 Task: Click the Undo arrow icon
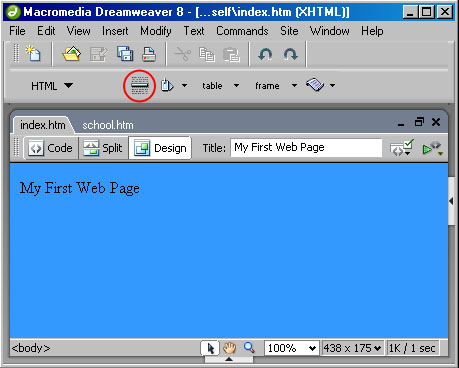(265, 54)
